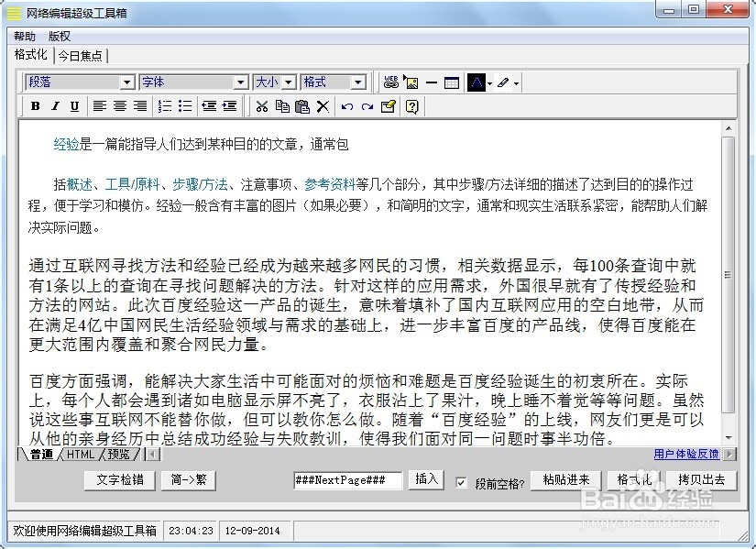Copy the selected text
This screenshot has height=549, width=756.
[x=282, y=106]
